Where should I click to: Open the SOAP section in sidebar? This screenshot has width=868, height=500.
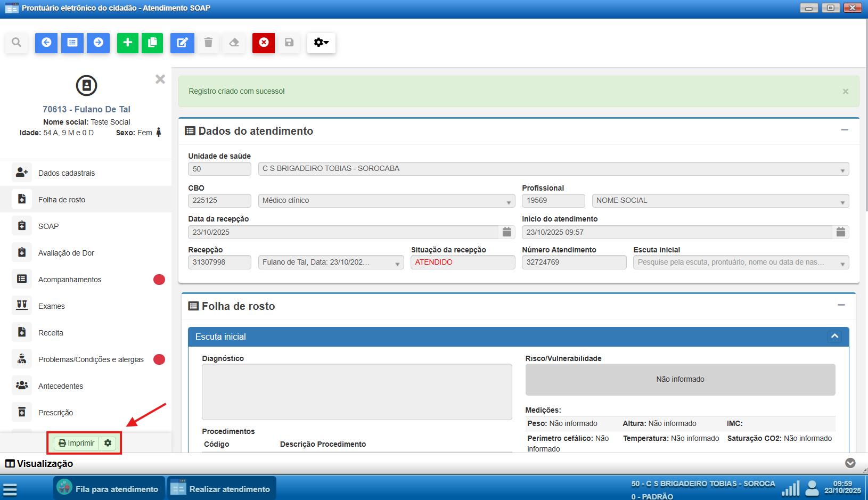tap(48, 226)
